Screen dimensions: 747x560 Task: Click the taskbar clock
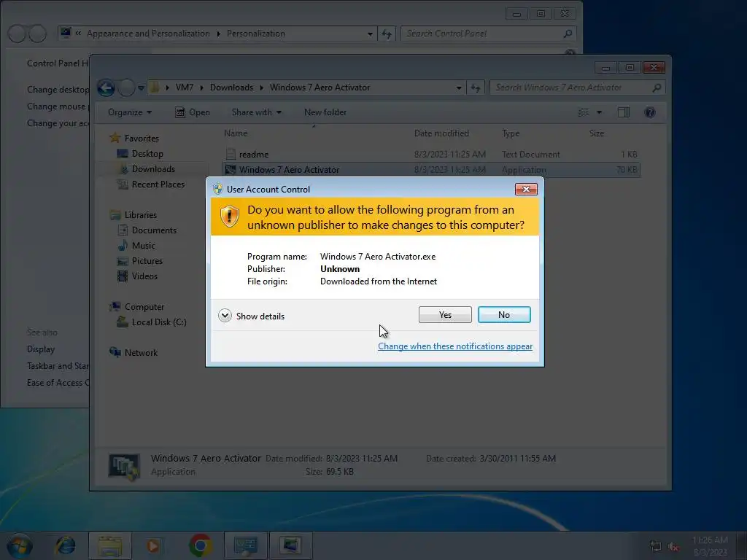[710, 546]
